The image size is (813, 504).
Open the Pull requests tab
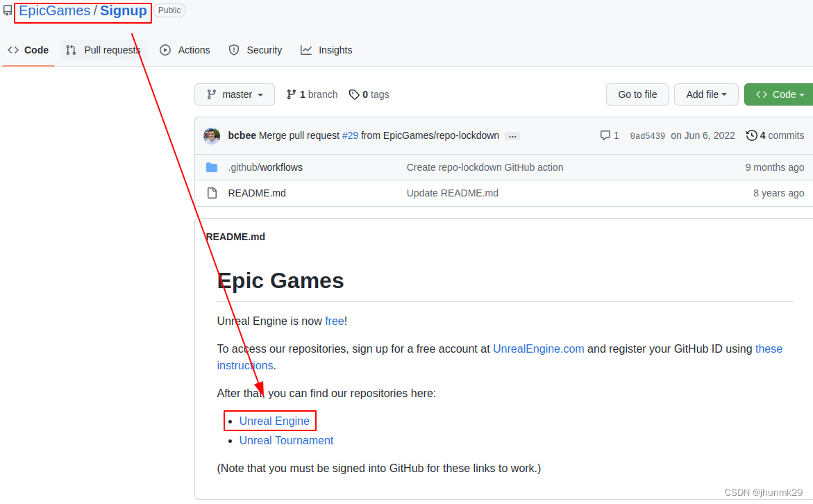(x=103, y=50)
